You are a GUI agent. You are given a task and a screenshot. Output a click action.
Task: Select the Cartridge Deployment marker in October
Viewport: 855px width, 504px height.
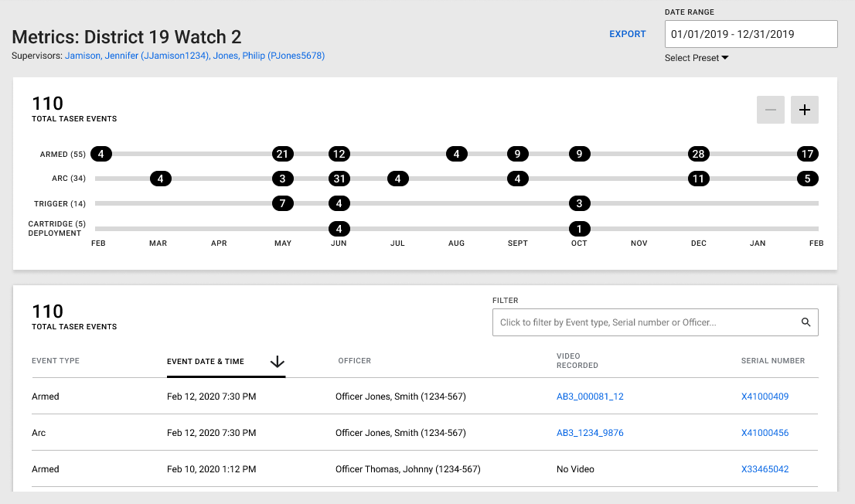(x=579, y=228)
